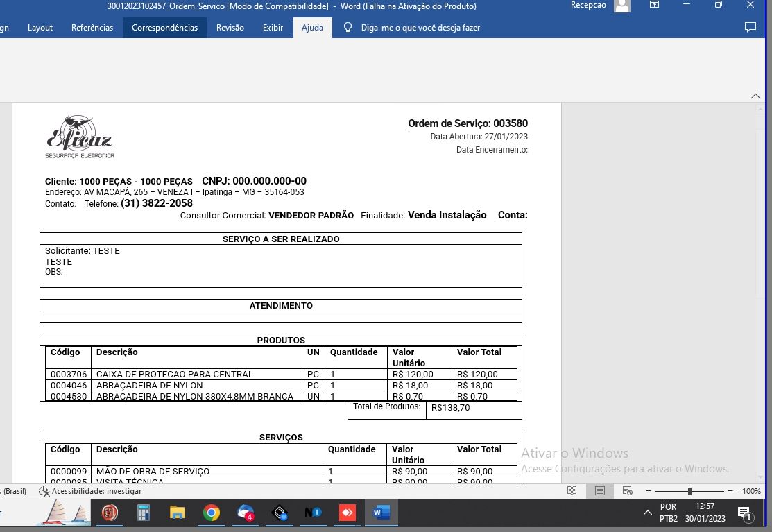Open Ribbon Display Options button
Image resolution: width=772 pixels, height=532 pixels.
(x=654, y=5)
